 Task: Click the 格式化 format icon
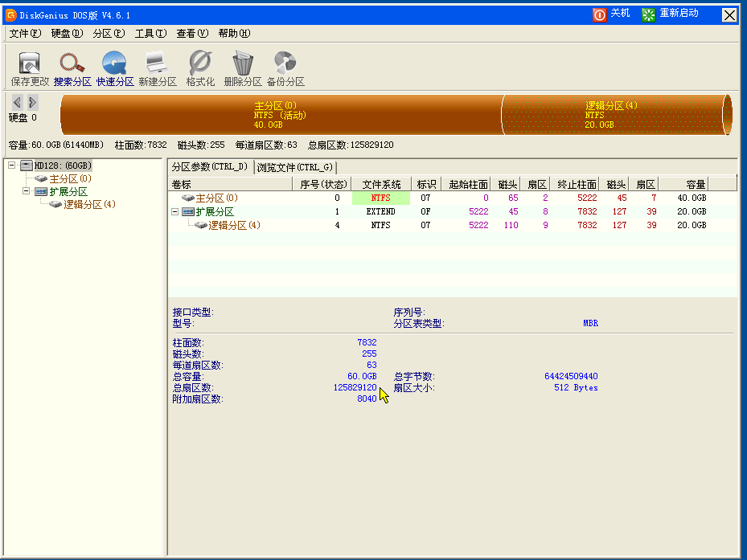(x=200, y=69)
